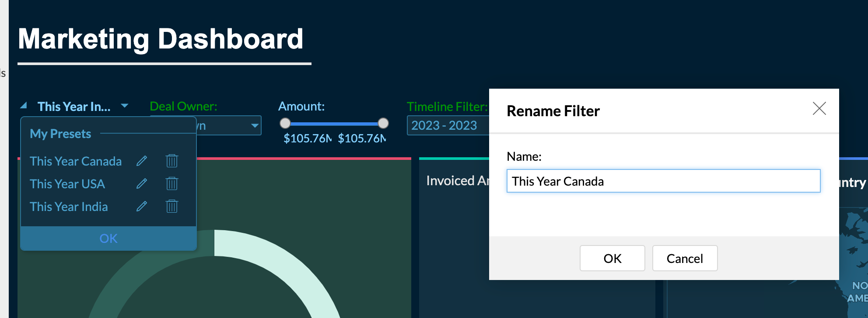Select the This Year Canada preset

pos(76,161)
